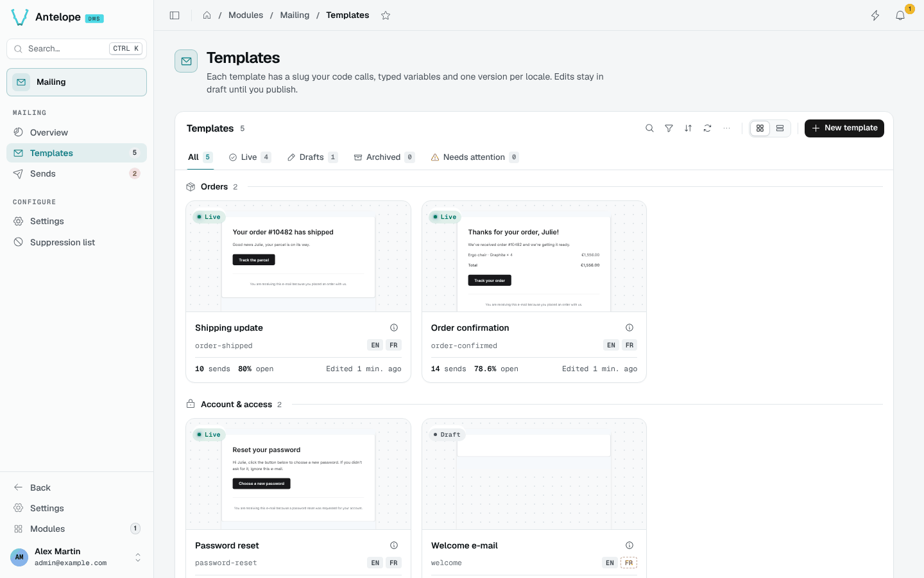Click the Templates page envelope icon
The image size is (924, 578).
pyautogui.click(x=186, y=61)
